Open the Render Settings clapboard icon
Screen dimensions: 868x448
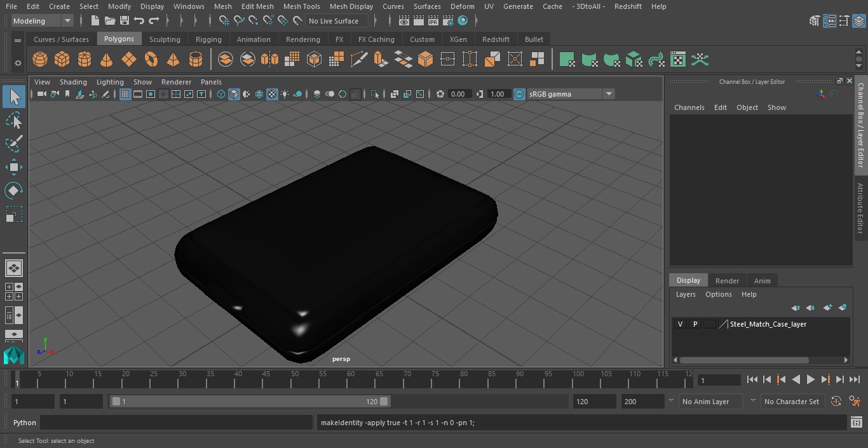tap(448, 20)
